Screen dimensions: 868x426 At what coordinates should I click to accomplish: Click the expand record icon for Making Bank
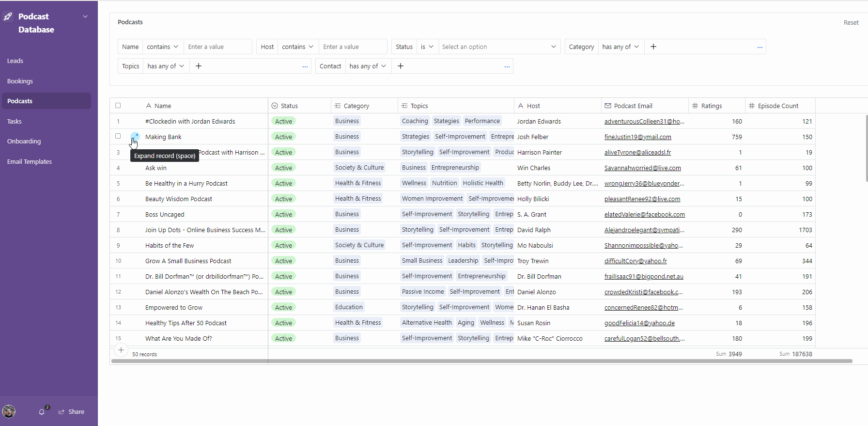135,136
